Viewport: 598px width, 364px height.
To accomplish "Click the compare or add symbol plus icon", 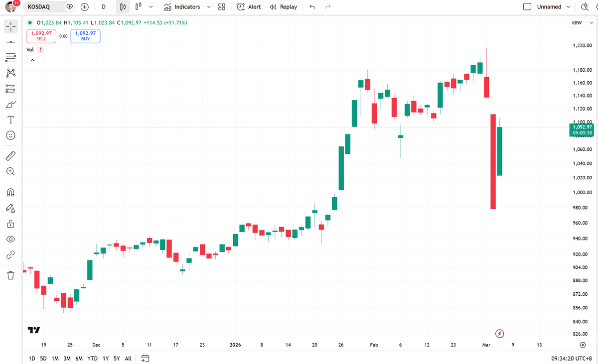I will (x=85, y=7).
